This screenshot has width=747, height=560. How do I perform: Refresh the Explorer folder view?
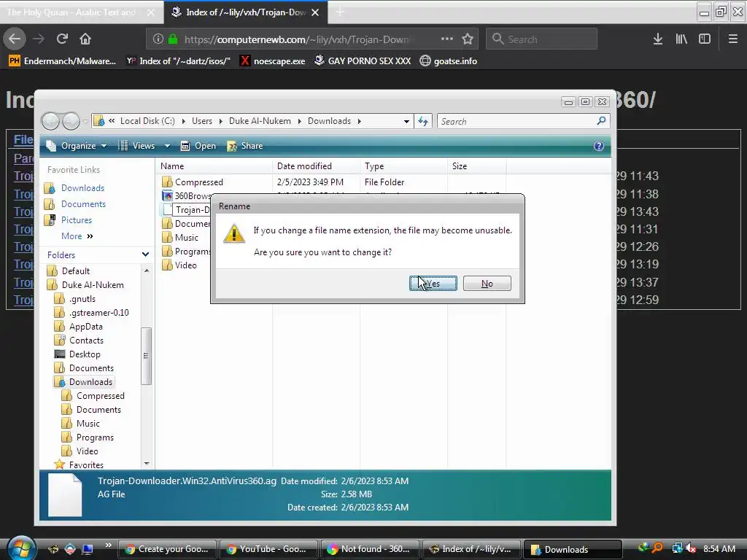(x=423, y=122)
